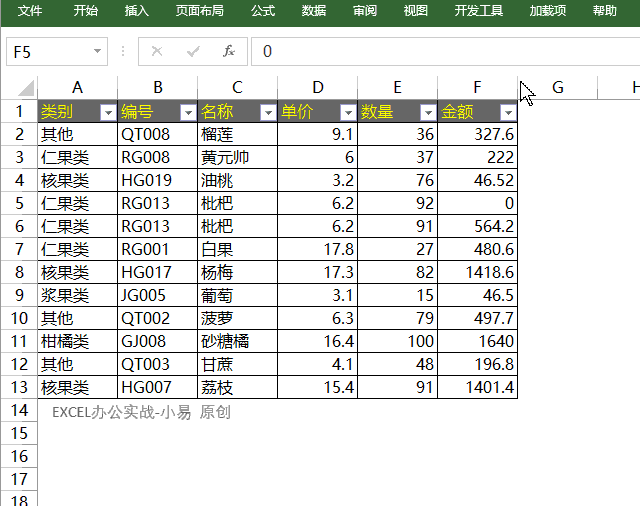Click the Select All corner triangle
The height and width of the screenshot is (506, 640).
point(25,88)
